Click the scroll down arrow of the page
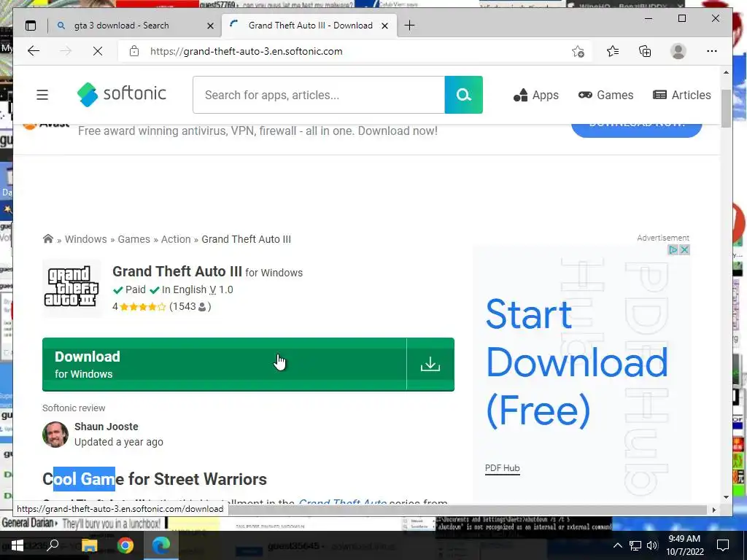This screenshot has width=747, height=560. [x=726, y=497]
